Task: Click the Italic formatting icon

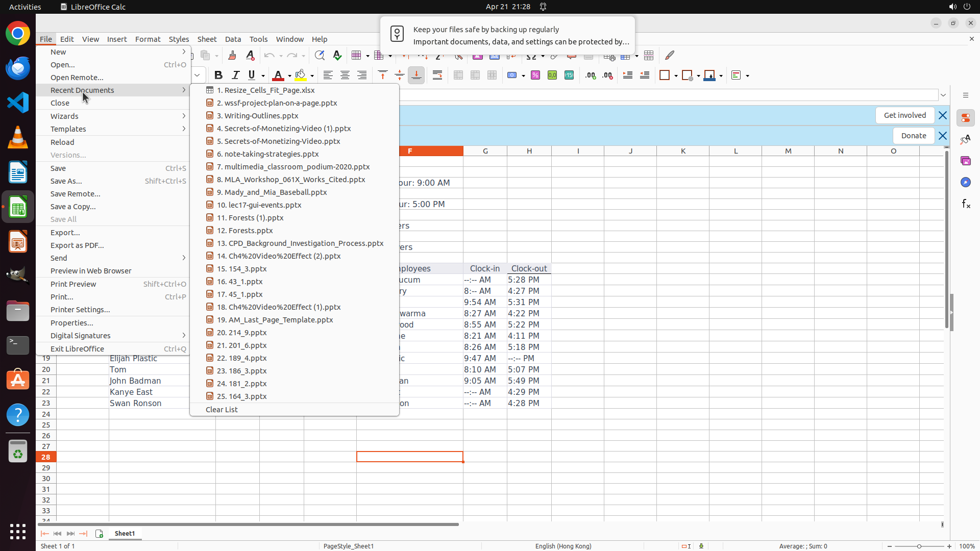Action: point(235,76)
